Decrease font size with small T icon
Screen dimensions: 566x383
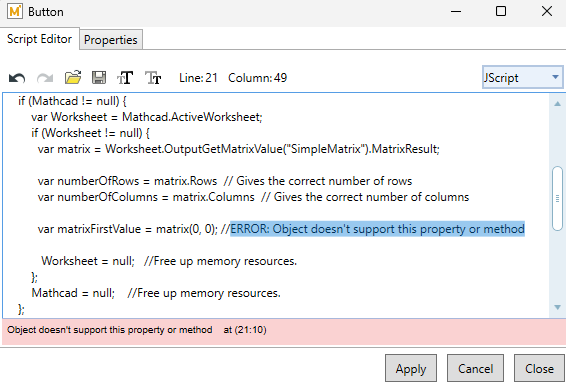[x=153, y=78]
